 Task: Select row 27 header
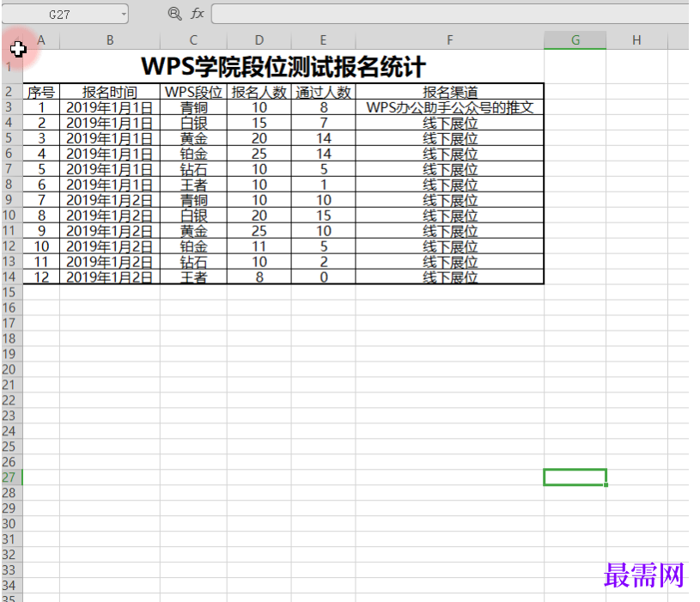point(12,477)
